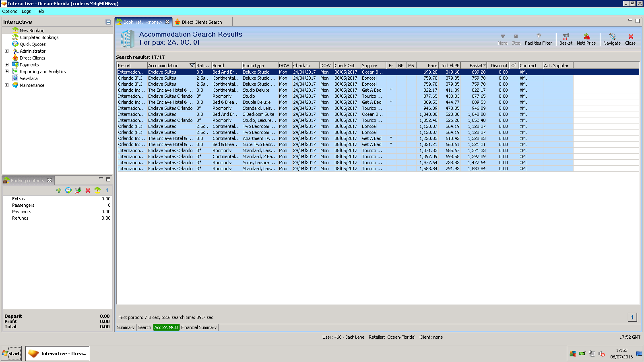Expand the Payments tree node
The height and width of the screenshot is (362, 644).
[6, 65]
